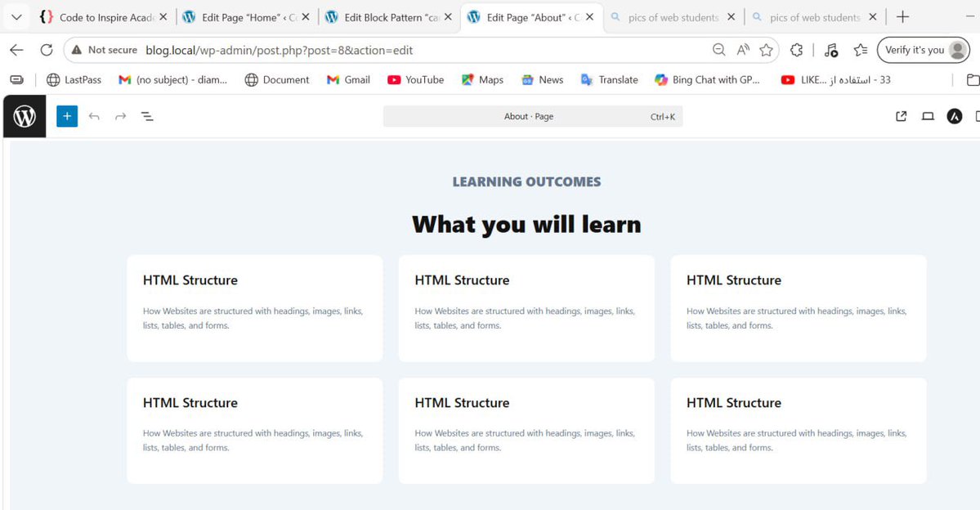Open the News bookmark

click(543, 79)
